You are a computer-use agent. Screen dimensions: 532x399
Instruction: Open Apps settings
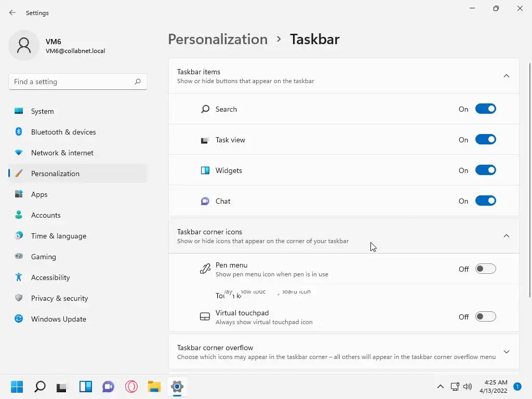78,194
